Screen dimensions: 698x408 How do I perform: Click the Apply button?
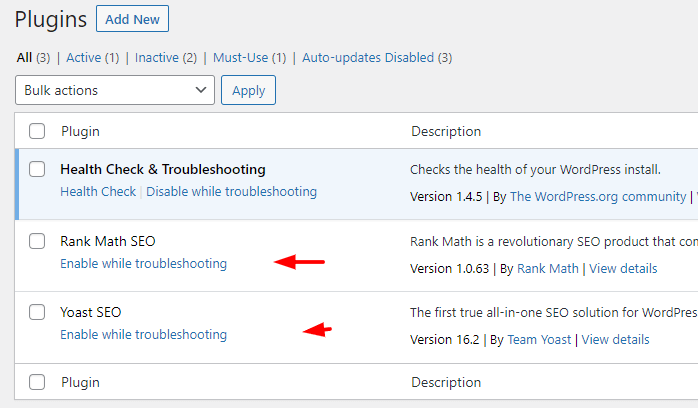point(248,90)
